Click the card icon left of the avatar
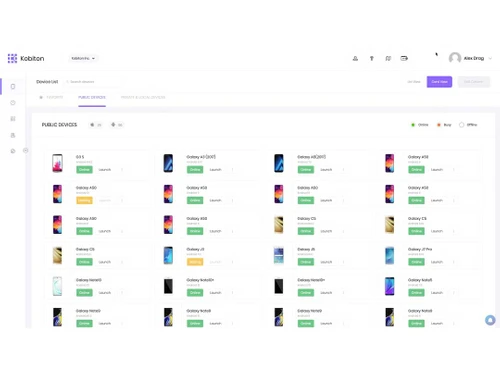Image resolution: width=500 pixels, height=375 pixels. point(404,58)
